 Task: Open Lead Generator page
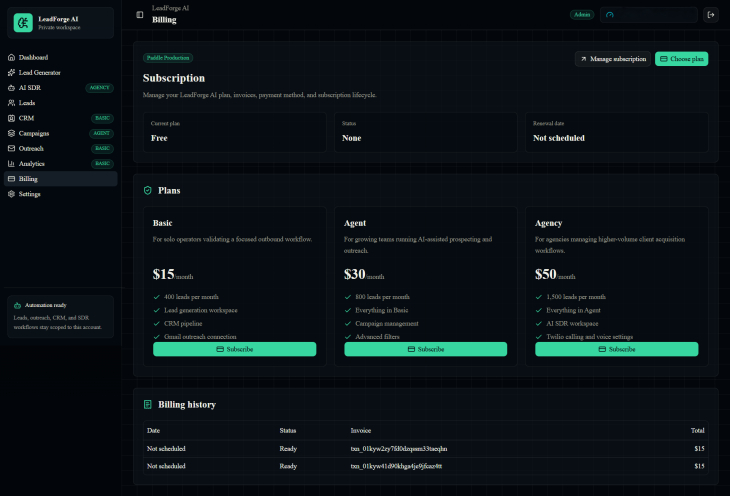61,73
